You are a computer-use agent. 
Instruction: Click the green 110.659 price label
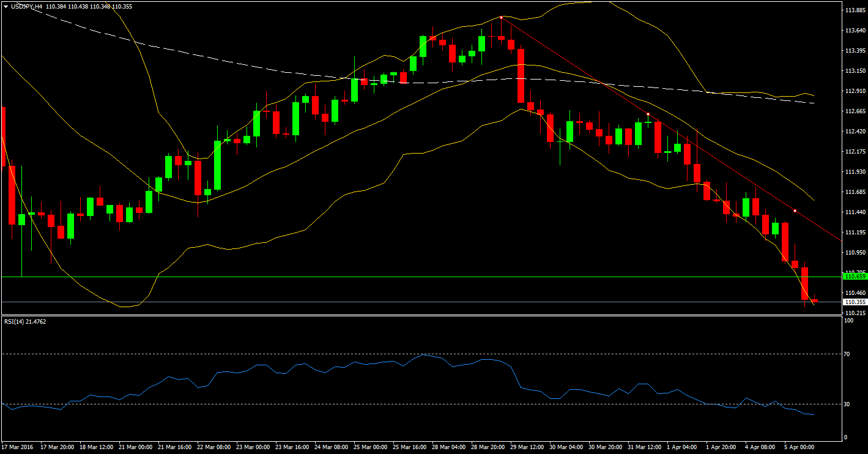pyautogui.click(x=855, y=277)
